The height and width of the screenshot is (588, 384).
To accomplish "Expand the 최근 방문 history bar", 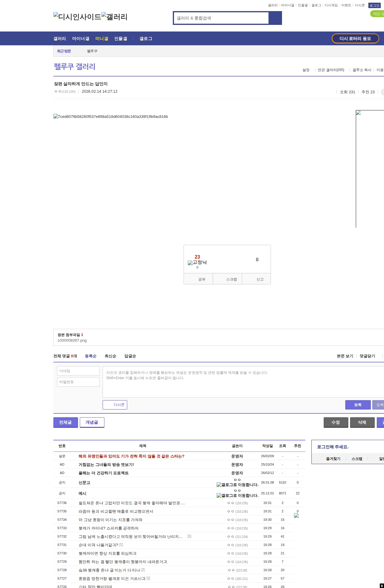I will [64, 51].
